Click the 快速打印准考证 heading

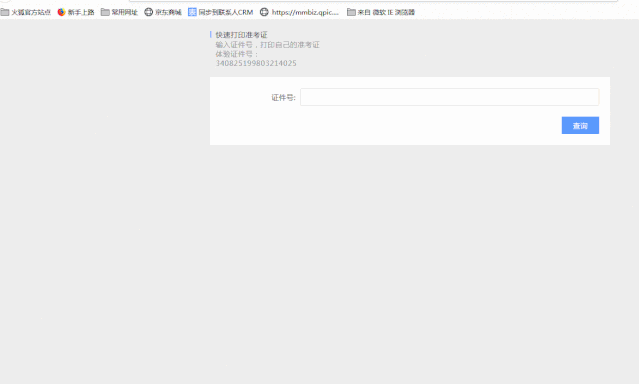point(242,35)
